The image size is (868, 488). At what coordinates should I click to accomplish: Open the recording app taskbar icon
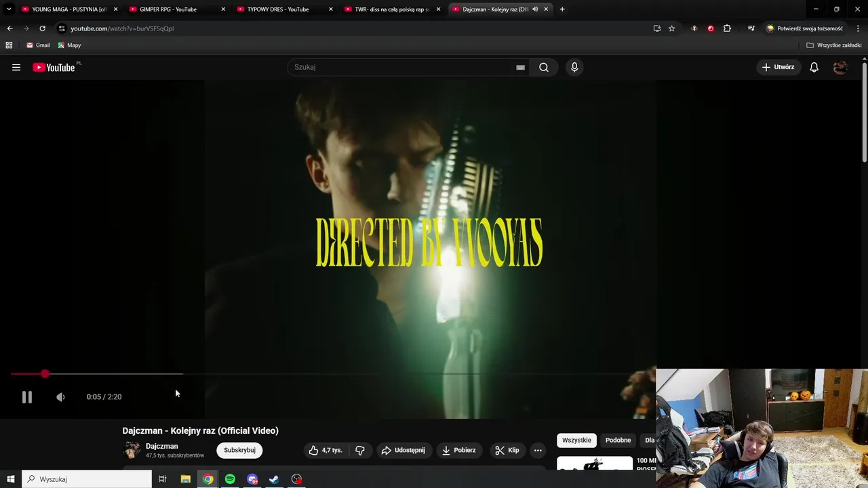(x=296, y=479)
